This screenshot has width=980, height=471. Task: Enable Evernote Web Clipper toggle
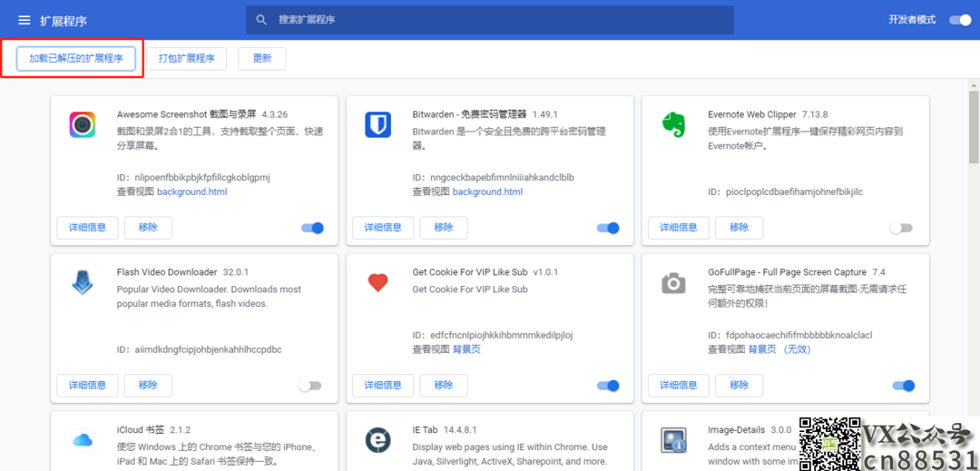coord(901,228)
